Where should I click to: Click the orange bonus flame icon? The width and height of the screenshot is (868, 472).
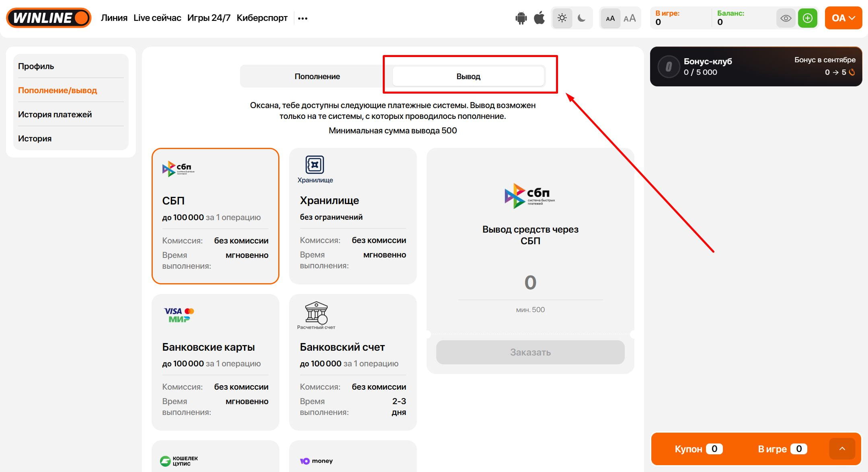pos(852,72)
